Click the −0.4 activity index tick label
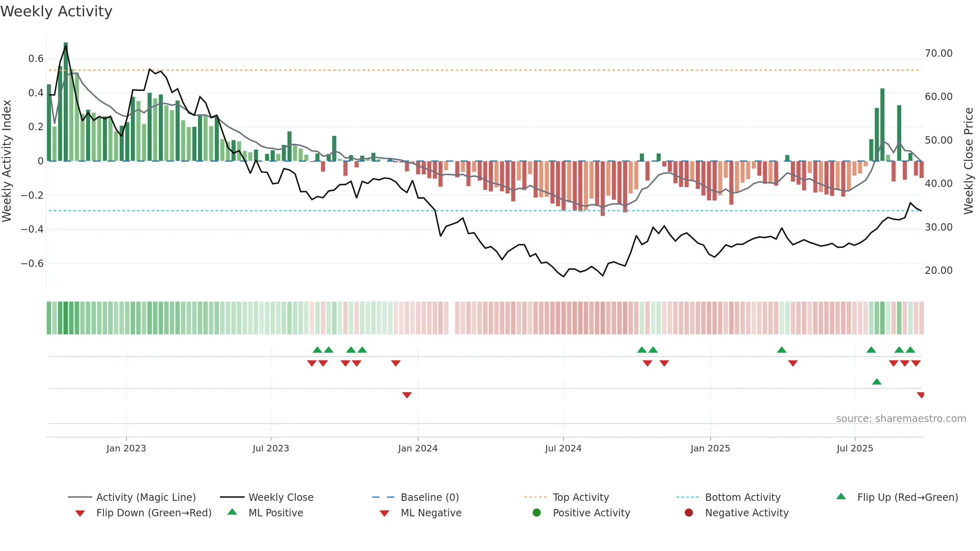The height and width of the screenshot is (551, 980). (32, 229)
